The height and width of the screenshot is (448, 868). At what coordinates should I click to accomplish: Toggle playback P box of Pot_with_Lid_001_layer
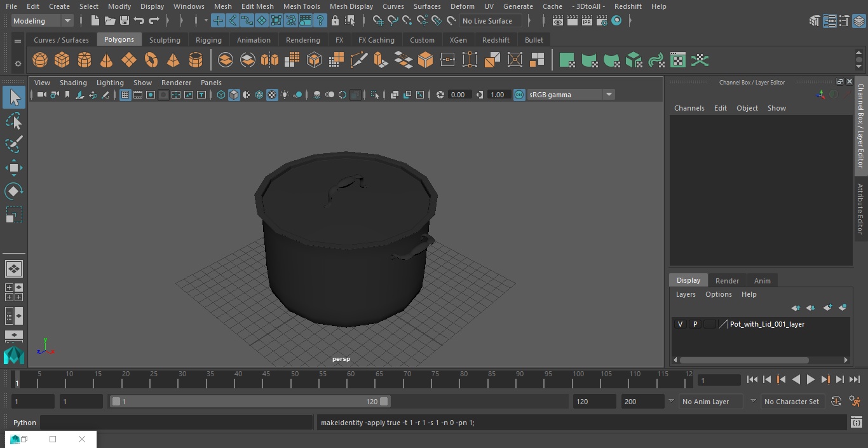pos(695,324)
